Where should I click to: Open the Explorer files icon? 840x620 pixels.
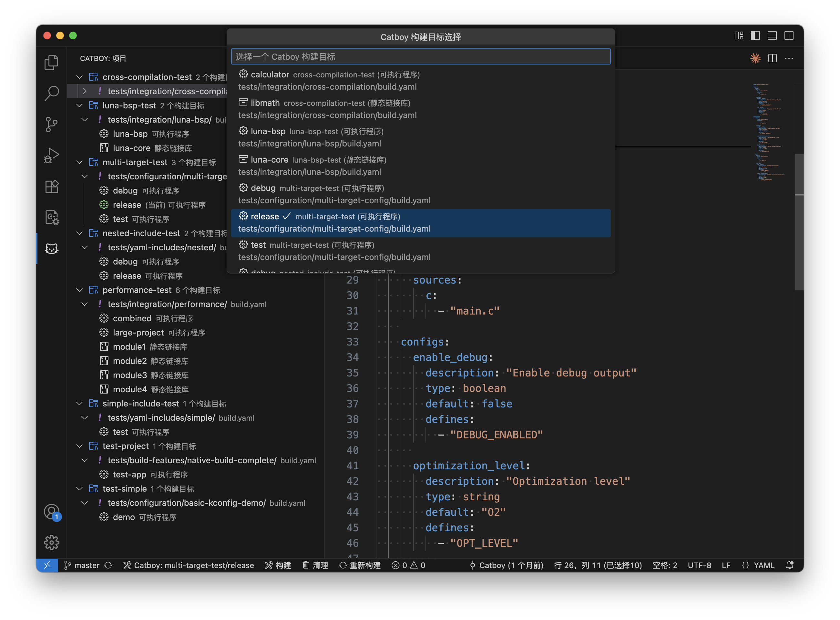coord(51,62)
